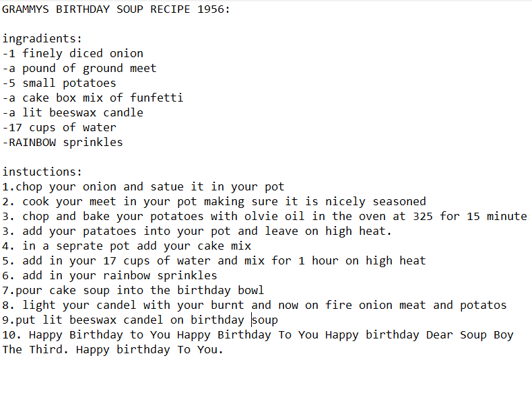Screen dimensions: 532x395
Task: Click the '-a lit beeswax candle' ingredient line
Action: (x=73, y=112)
